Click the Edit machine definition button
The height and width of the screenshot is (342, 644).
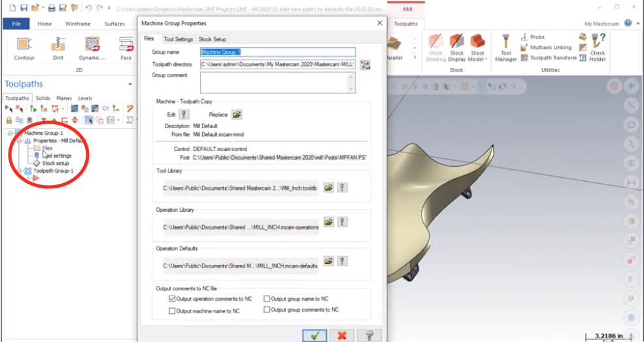(x=184, y=114)
